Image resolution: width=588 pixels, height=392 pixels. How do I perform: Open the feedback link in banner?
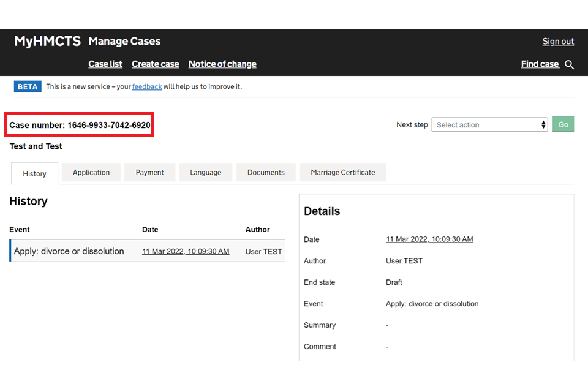[147, 87]
